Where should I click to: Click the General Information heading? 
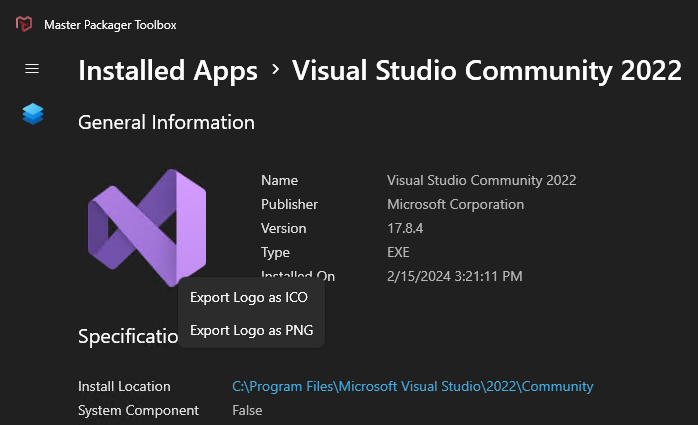pyautogui.click(x=166, y=122)
